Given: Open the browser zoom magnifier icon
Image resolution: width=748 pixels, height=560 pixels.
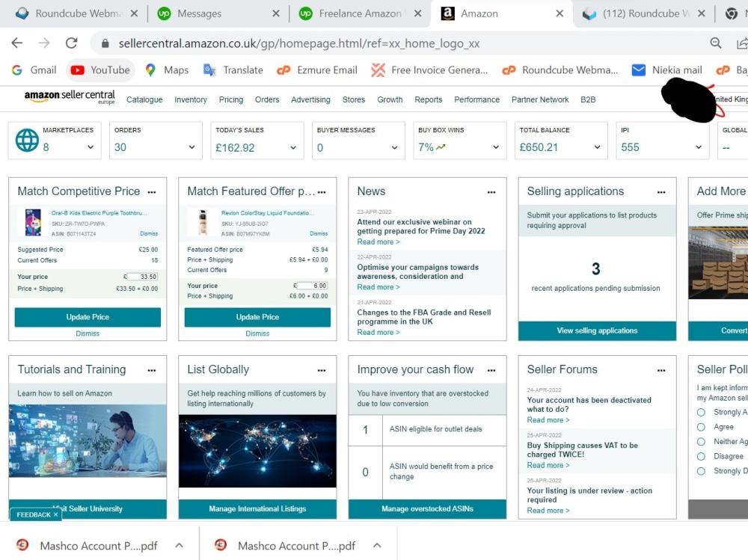Looking at the screenshot, I should (x=716, y=43).
